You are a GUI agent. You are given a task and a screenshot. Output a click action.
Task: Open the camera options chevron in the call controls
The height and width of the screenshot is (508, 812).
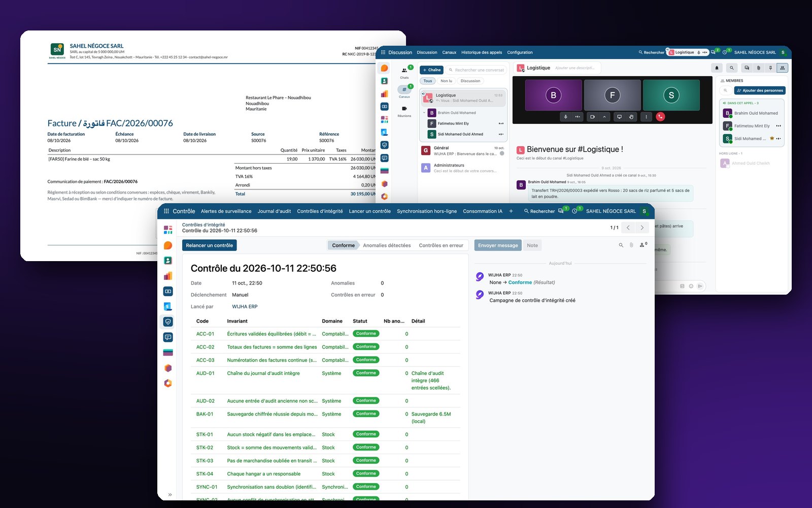click(604, 117)
